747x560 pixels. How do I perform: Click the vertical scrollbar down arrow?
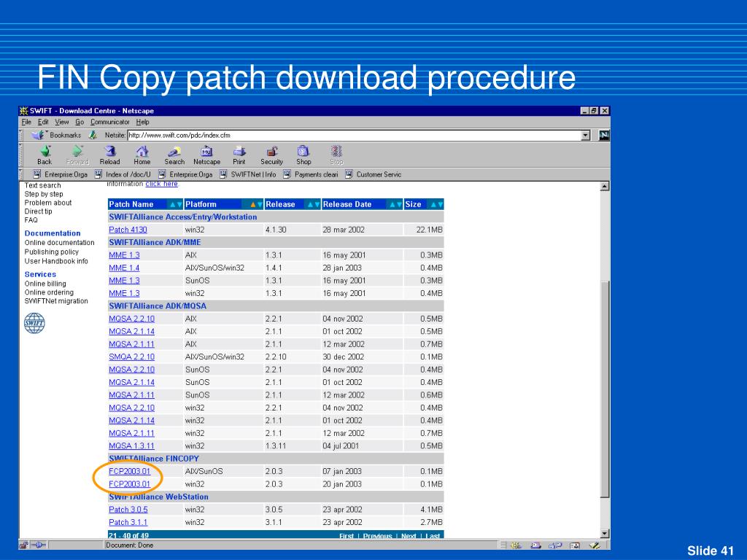(x=605, y=534)
